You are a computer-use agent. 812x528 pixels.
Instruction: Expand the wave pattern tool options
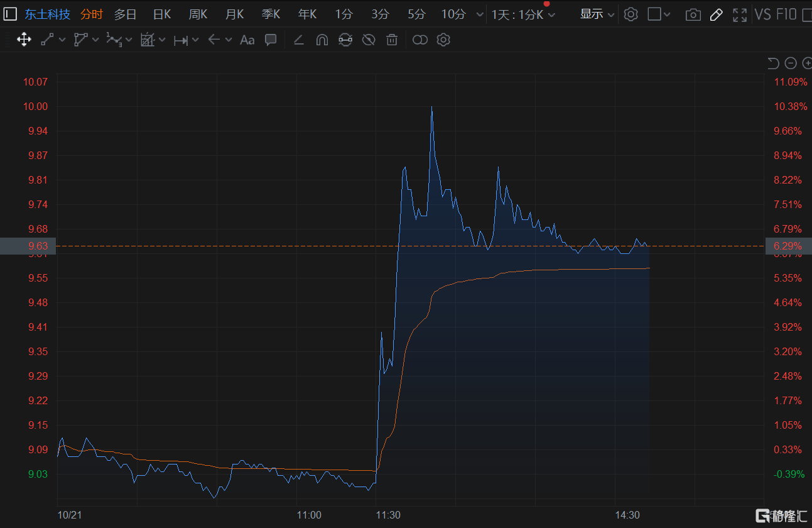click(x=129, y=40)
